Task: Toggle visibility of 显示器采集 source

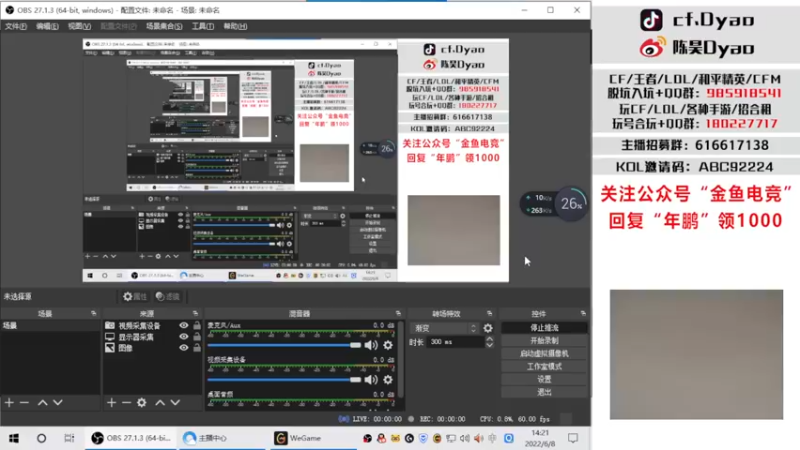Action: tap(184, 337)
